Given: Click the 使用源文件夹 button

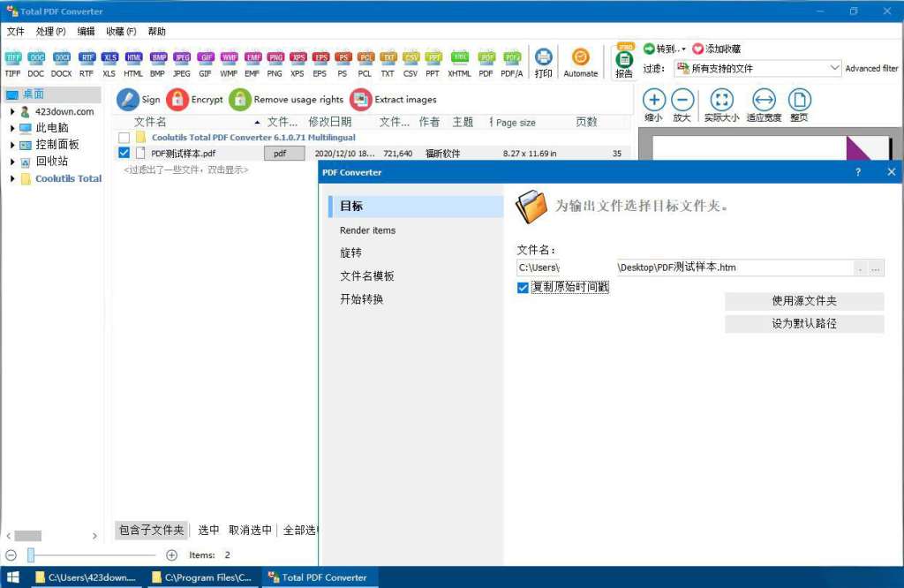Looking at the screenshot, I should point(803,301).
